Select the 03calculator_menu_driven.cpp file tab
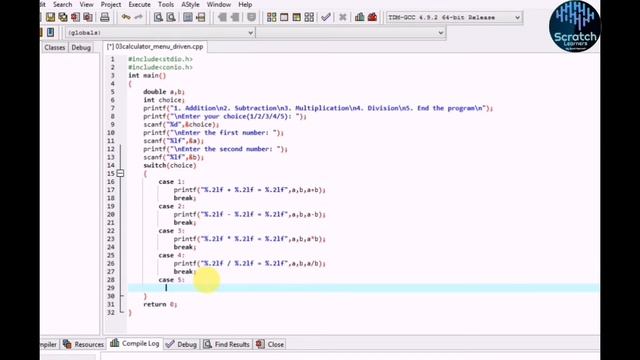 pyautogui.click(x=155, y=47)
